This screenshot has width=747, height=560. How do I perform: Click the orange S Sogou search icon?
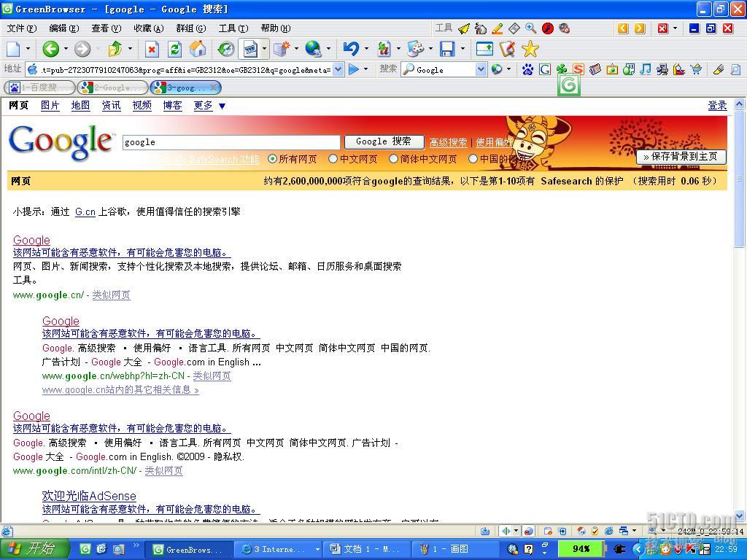(x=578, y=69)
